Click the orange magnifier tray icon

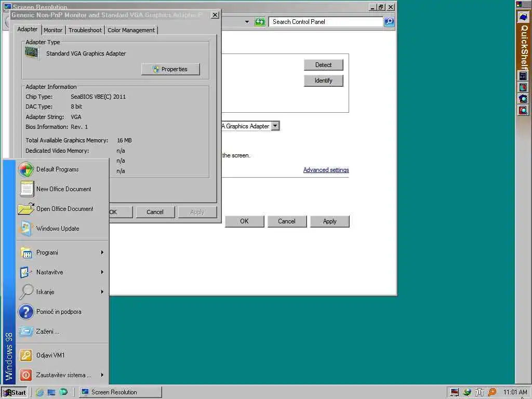click(491, 392)
